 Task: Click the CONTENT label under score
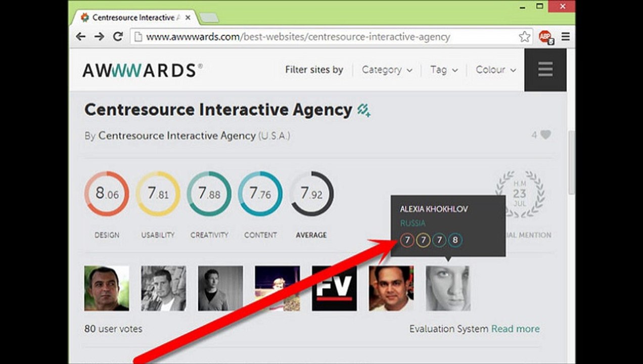(260, 235)
